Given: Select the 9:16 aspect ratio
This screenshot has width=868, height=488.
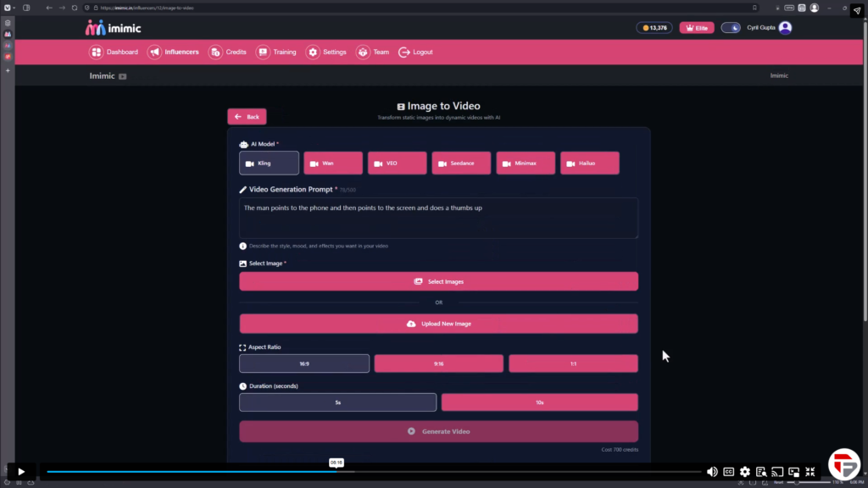Looking at the screenshot, I should [439, 363].
